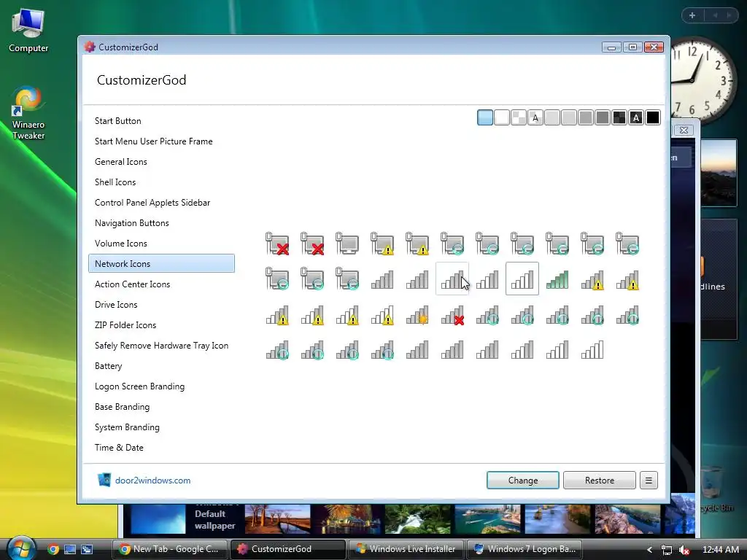Click the CustomizerGod taskbar button
The width and height of the screenshot is (747, 560).
pos(288,549)
